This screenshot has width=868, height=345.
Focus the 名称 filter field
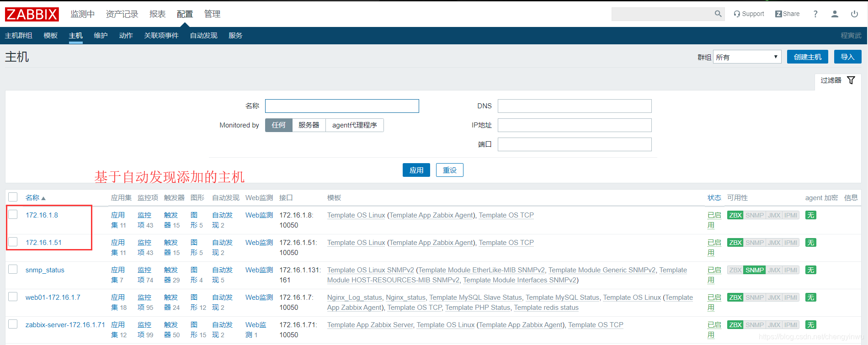tap(342, 106)
